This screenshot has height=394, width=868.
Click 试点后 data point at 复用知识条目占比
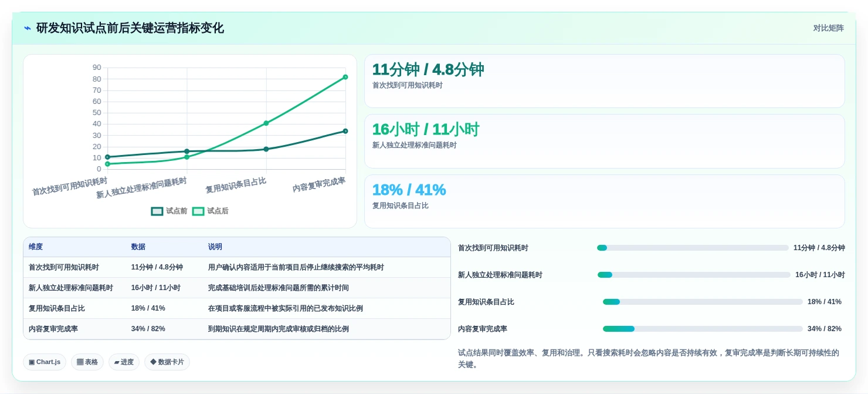pyautogui.click(x=266, y=123)
